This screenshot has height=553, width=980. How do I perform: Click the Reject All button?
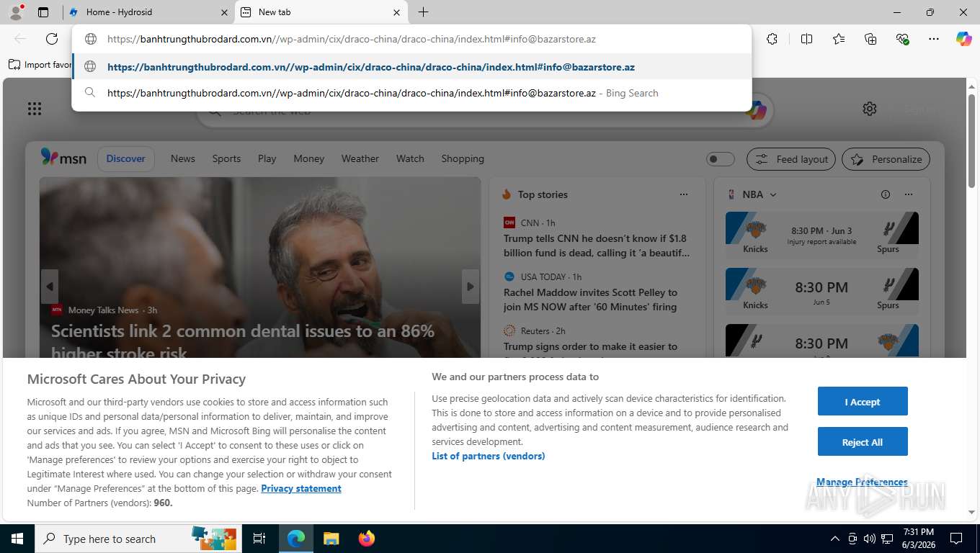[x=863, y=442]
